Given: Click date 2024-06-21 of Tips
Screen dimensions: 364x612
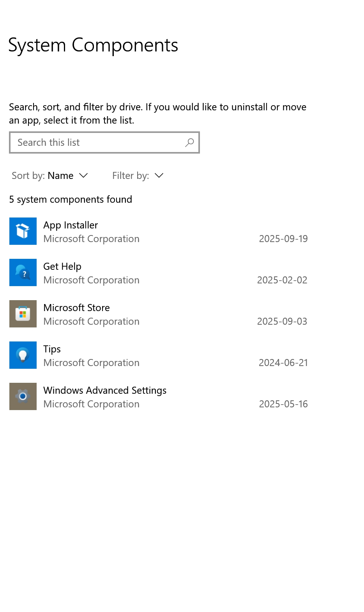Looking at the screenshot, I should coord(283,363).
